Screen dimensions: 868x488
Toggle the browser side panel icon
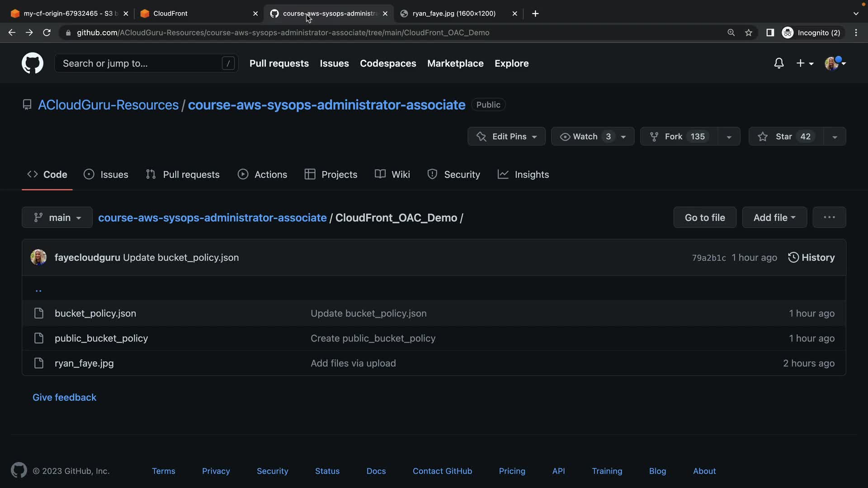pyautogui.click(x=770, y=33)
